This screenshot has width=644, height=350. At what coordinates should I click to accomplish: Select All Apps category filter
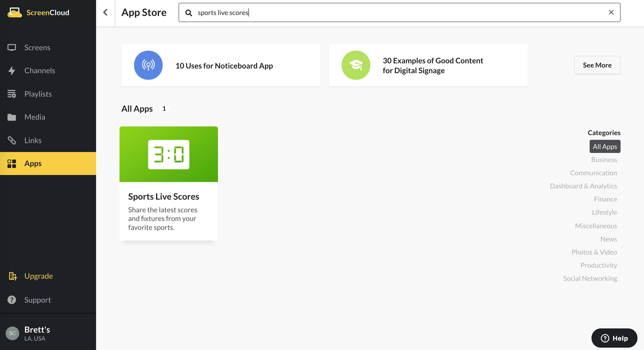pos(605,146)
